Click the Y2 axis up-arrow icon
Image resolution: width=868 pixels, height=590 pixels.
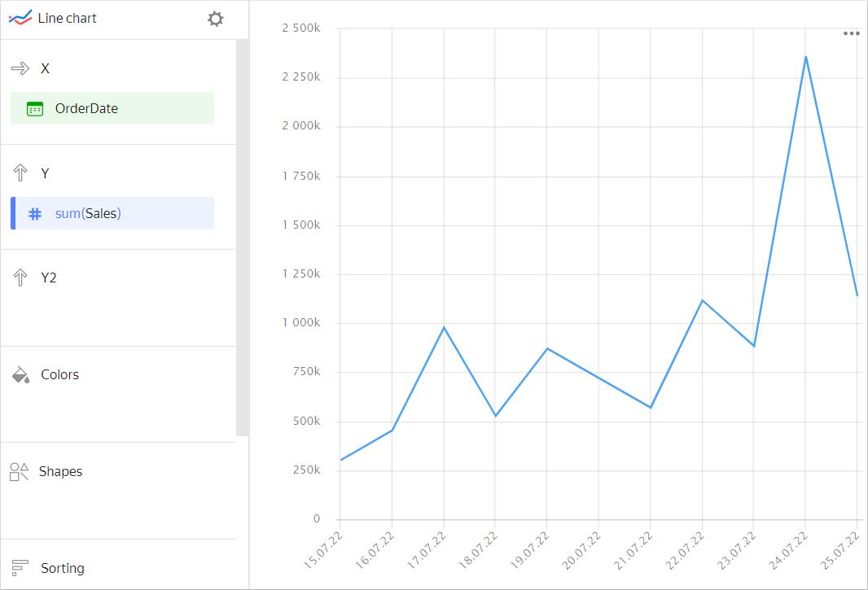click(x=20, y=278)
